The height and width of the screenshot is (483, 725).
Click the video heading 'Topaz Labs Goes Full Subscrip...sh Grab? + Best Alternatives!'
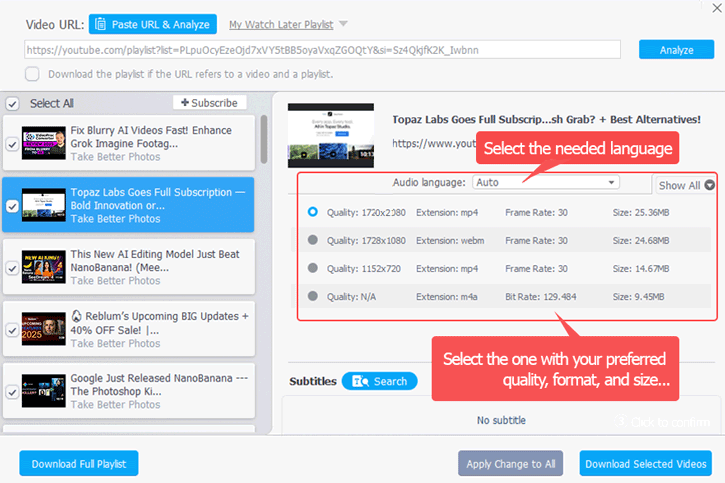547,119
